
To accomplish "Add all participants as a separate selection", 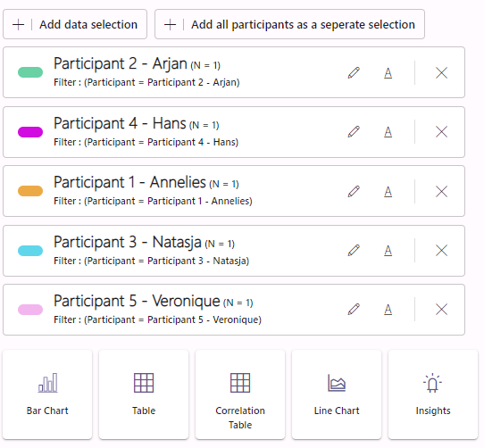I will click(289, 24).
